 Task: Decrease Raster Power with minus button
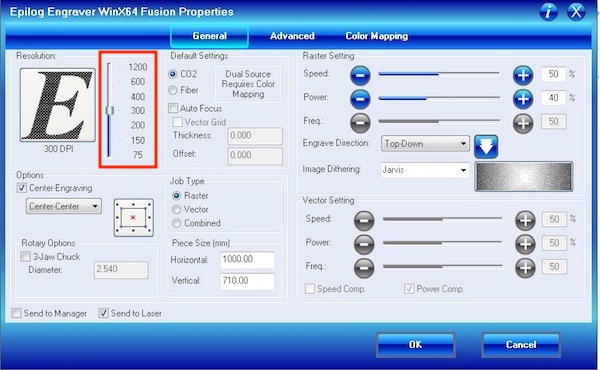click(x=360, y=99)
